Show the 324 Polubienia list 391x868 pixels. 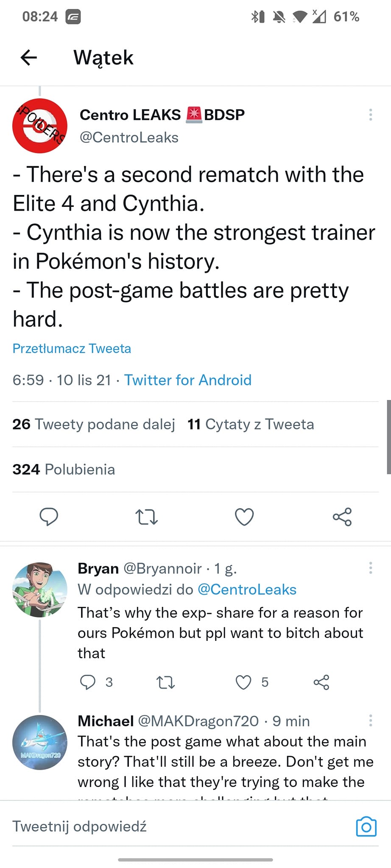pyautogui.click(x=64, y=470)
